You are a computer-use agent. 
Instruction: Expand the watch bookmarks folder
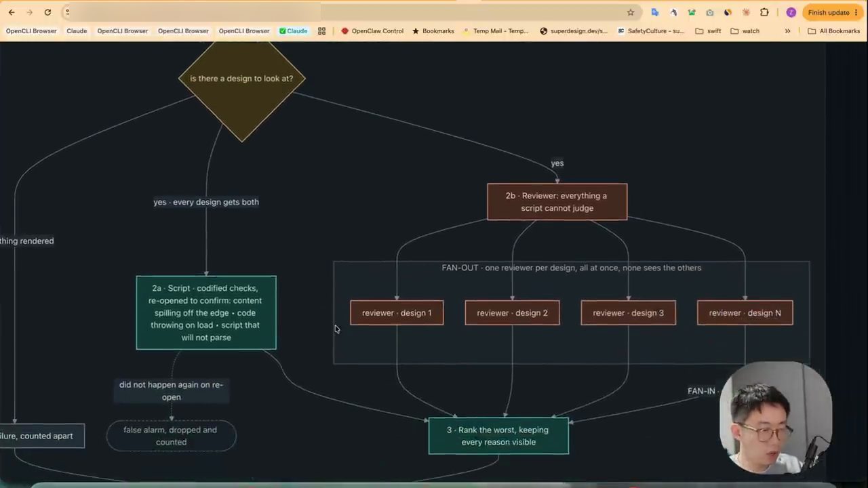[745, 31]
